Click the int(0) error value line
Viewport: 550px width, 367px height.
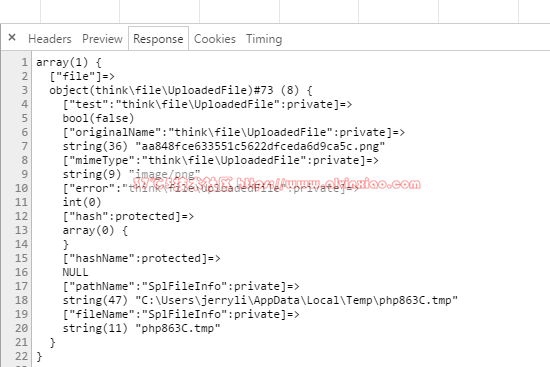pos(82,202)
